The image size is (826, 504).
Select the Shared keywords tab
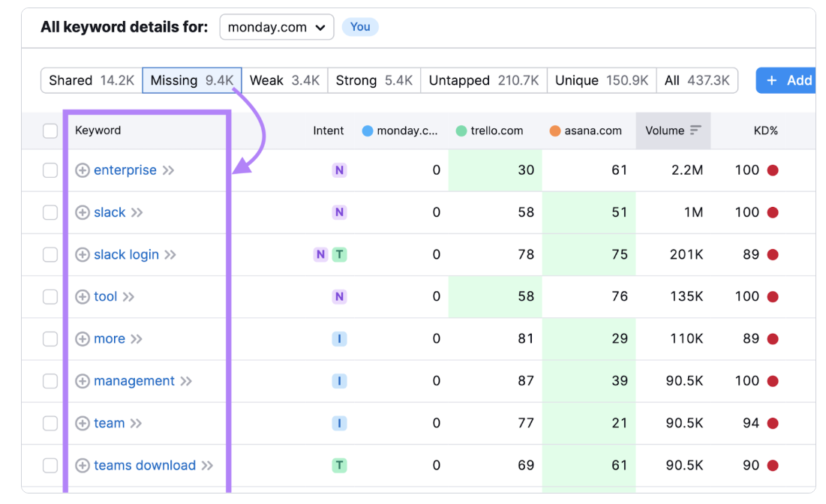[92, 80]
